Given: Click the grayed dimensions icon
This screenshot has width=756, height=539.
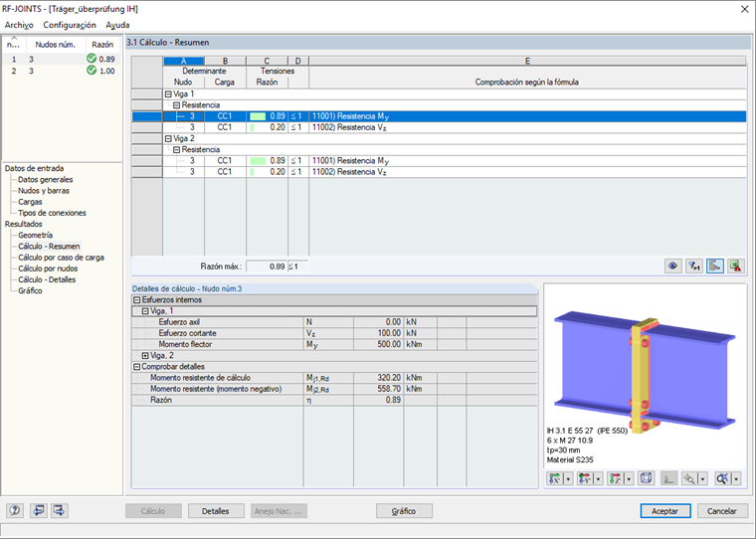Looking at the screenshot, I should [668, 478].
